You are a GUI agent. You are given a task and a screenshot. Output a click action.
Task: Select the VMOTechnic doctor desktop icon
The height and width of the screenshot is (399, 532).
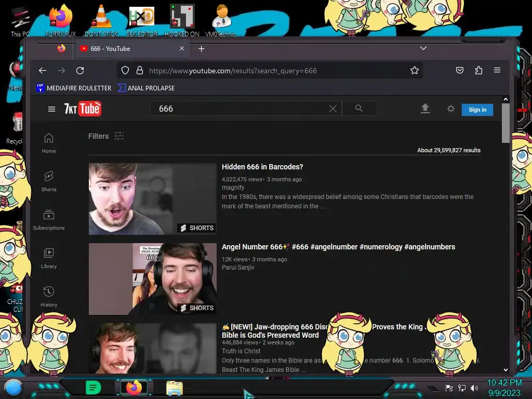[x=222, y=21]
